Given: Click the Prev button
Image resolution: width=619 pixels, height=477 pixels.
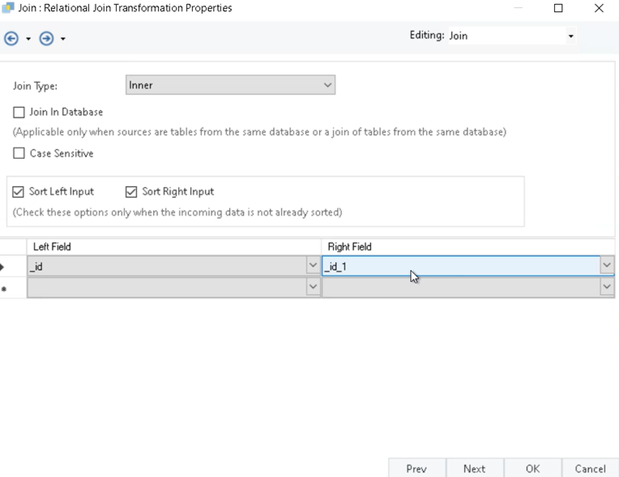Looking at the screenshot, I should (416, 468).
